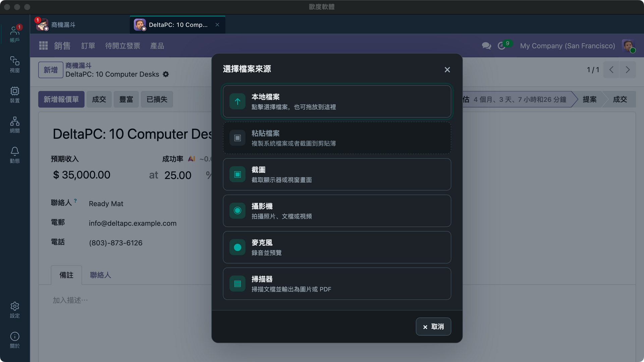Choose the 粘貼檔案 paste file option
This screenshot has width=644, height=362.
click(337, 138)
